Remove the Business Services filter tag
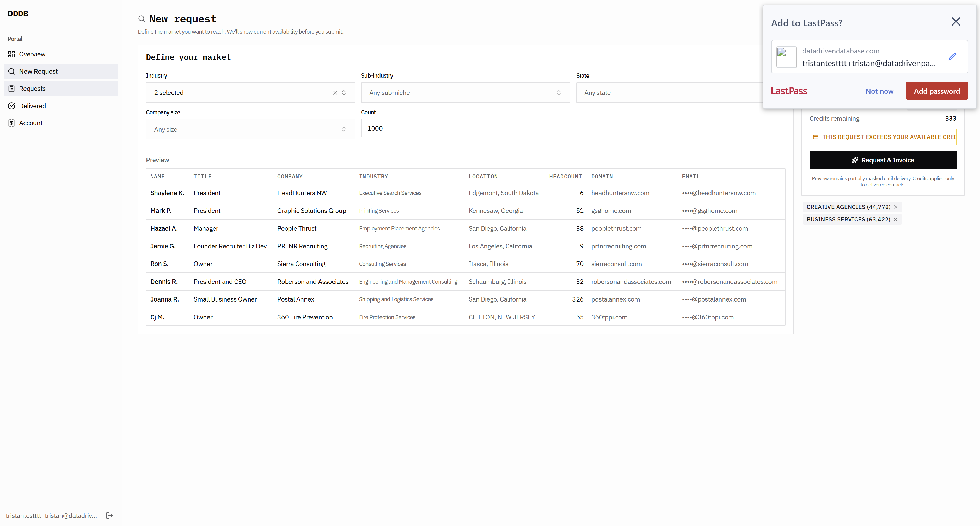Screen dimensions: 980x526 tap(895, 219)
